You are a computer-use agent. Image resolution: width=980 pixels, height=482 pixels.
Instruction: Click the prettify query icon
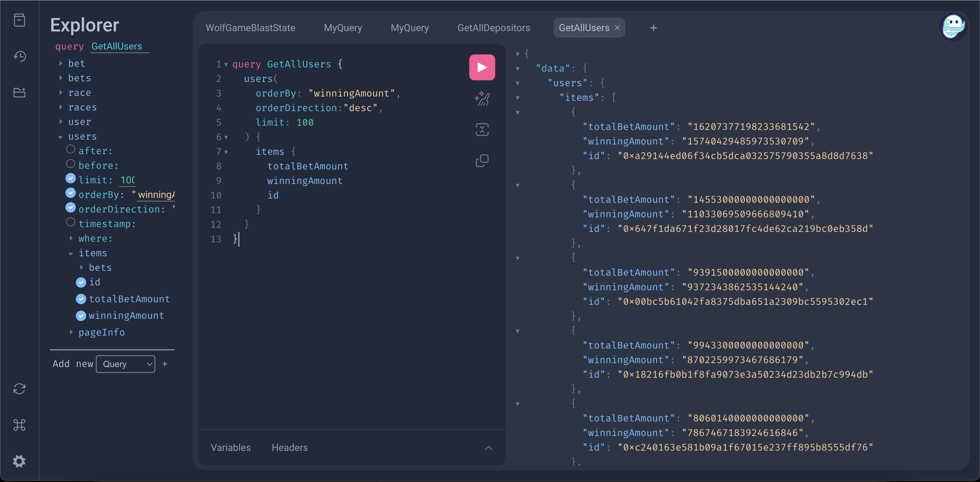pos(482,99)
